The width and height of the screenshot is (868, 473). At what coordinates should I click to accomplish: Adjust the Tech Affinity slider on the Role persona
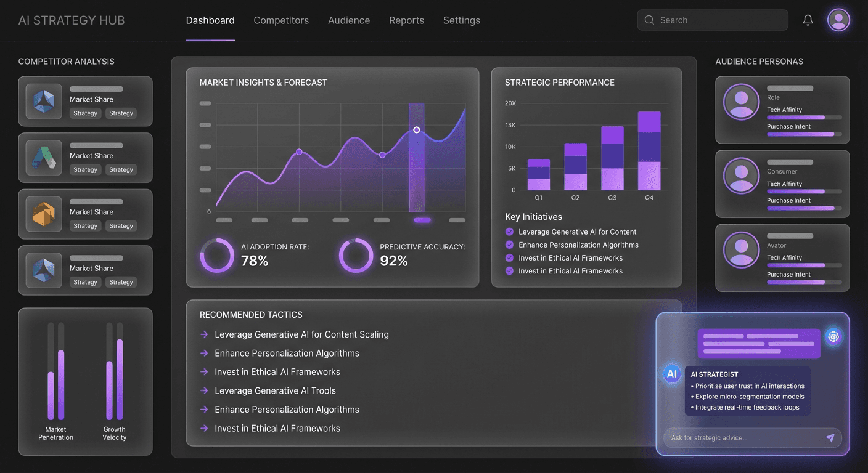(x=803, y=118)
